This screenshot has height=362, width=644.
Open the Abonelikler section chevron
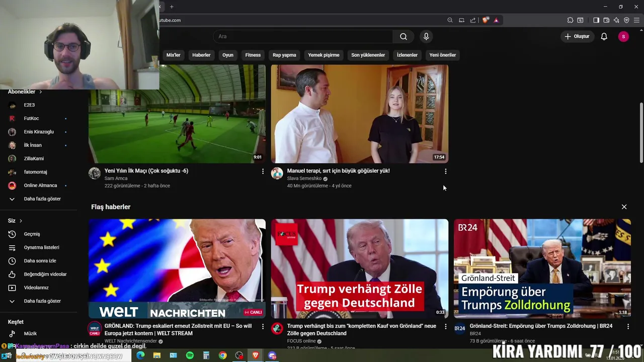click(40, 92)
